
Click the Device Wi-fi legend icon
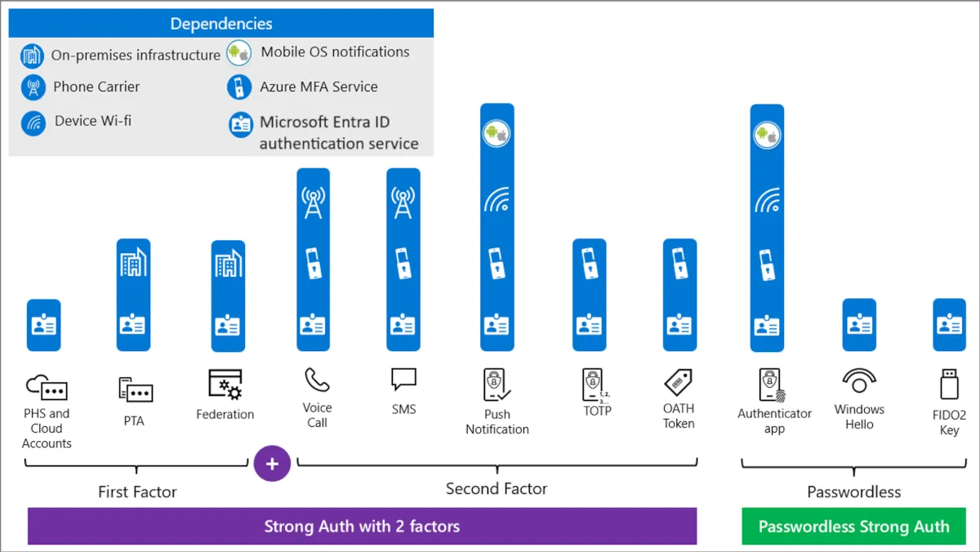tap(33, 122)
